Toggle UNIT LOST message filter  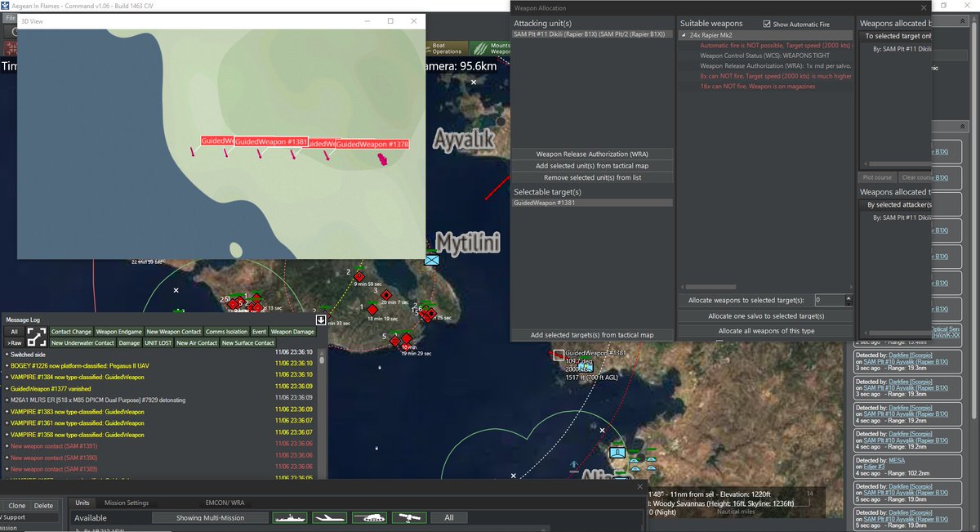[x=158, y=342]
